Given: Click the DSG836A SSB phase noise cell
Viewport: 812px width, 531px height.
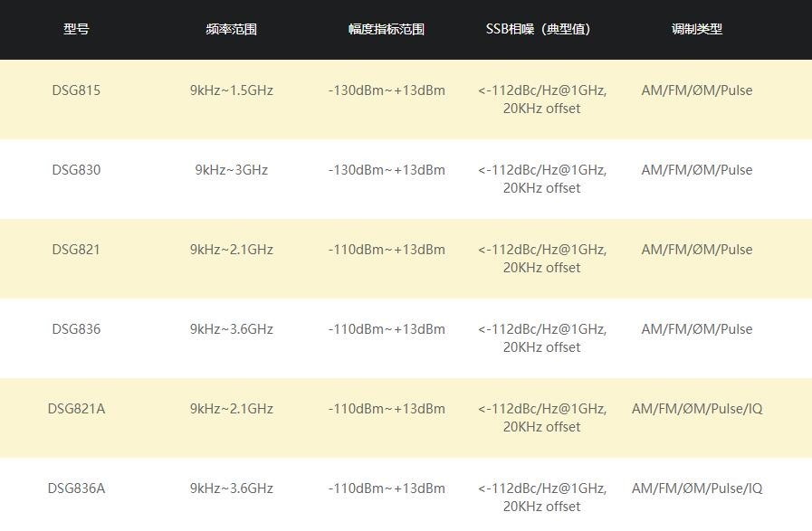Looking at the screenshot, I should point(541,498).
